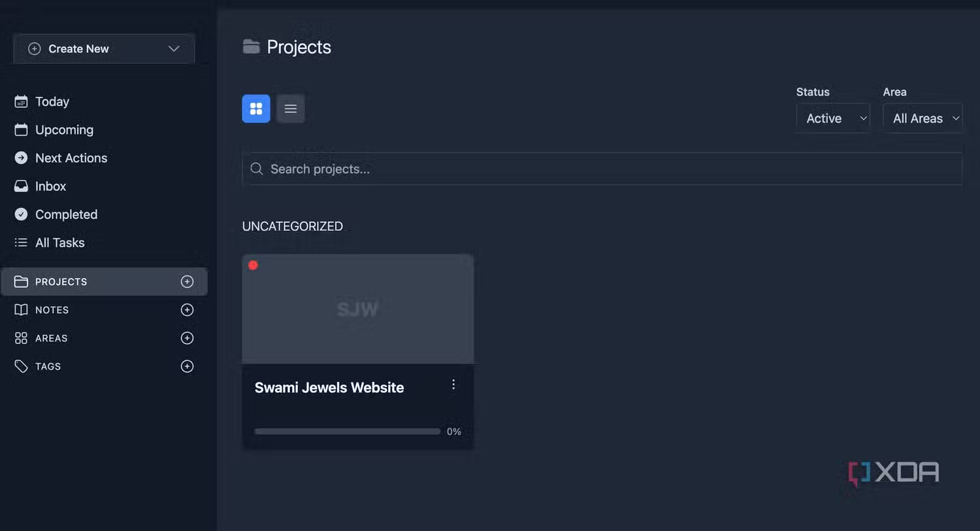Open Swami Jewels Website project title
This screenshot has height=531, width=980.
pos(329,388)
